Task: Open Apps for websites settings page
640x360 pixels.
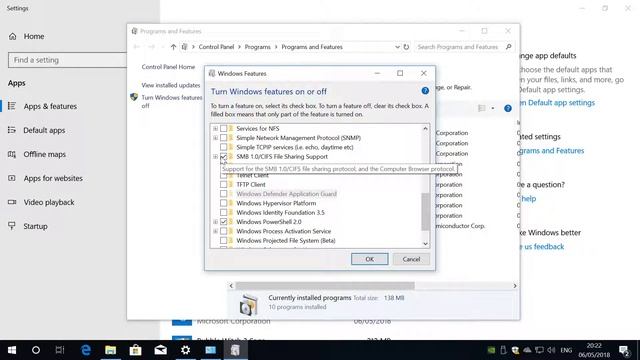Action: tap(53, 178)
